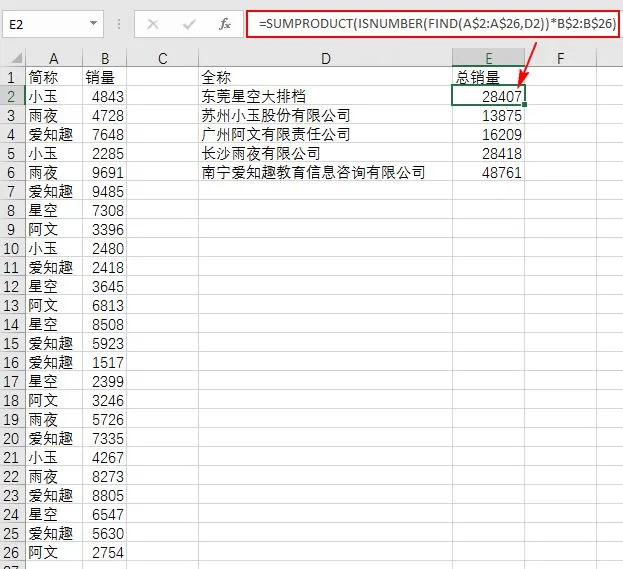
Task: Select the column E header
Action: [488, 59]
